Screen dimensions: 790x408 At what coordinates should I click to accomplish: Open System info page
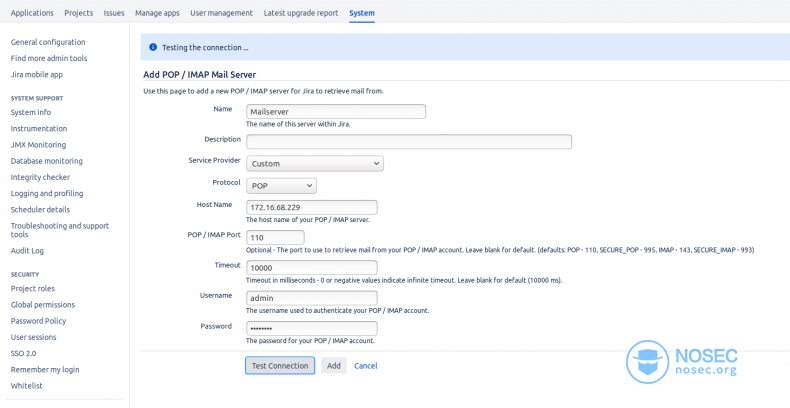[31, 112]
